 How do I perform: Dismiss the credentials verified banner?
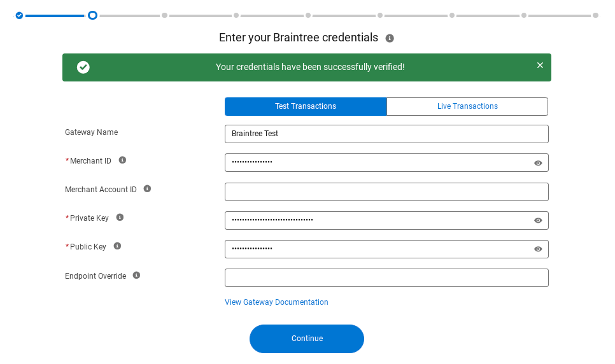540,66
